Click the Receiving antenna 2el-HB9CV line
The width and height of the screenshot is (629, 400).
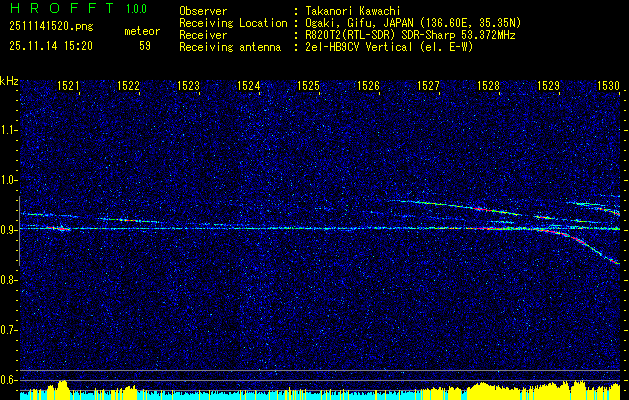[387, 47]
